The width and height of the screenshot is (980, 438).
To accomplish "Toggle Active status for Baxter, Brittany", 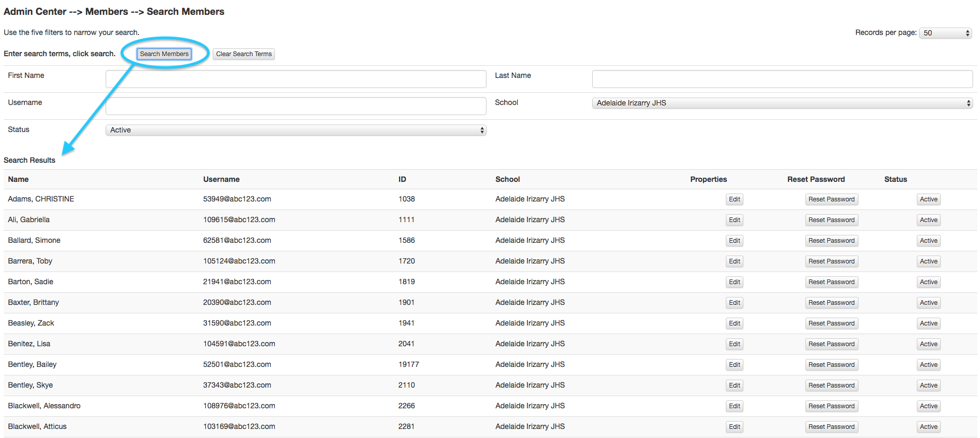I will [929, 303].
